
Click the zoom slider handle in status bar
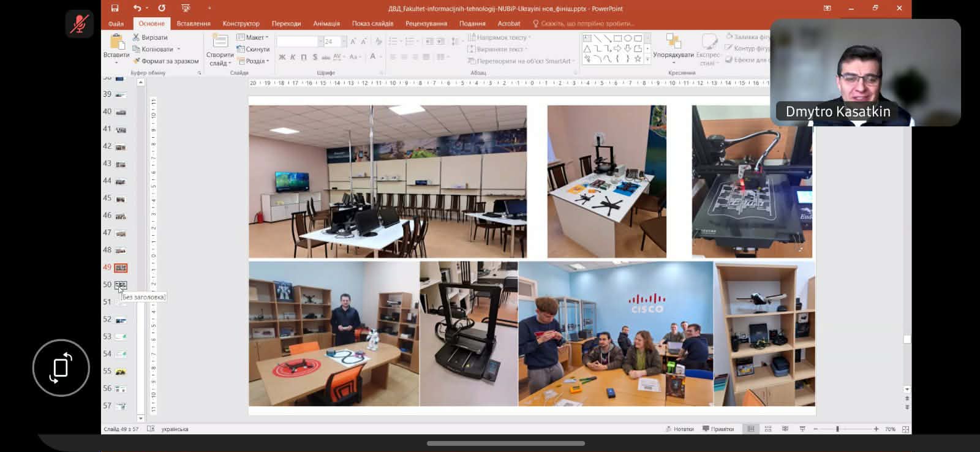(x=837, y=429)
